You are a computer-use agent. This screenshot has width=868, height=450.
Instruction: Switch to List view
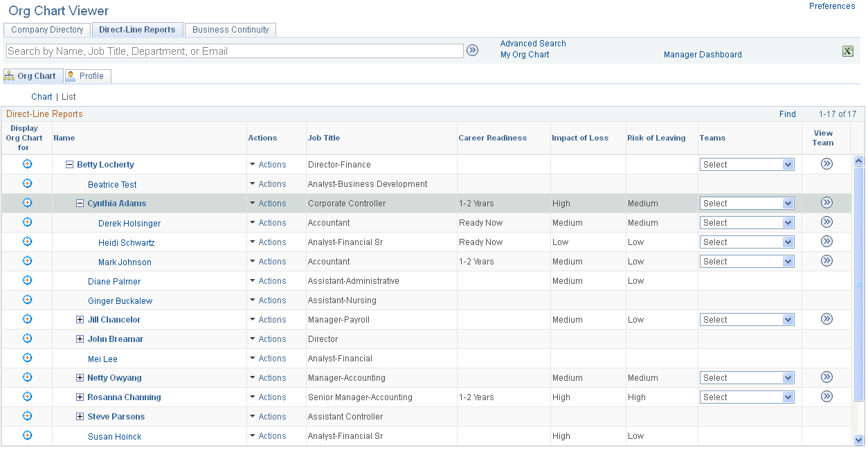[x=68, y=96]
